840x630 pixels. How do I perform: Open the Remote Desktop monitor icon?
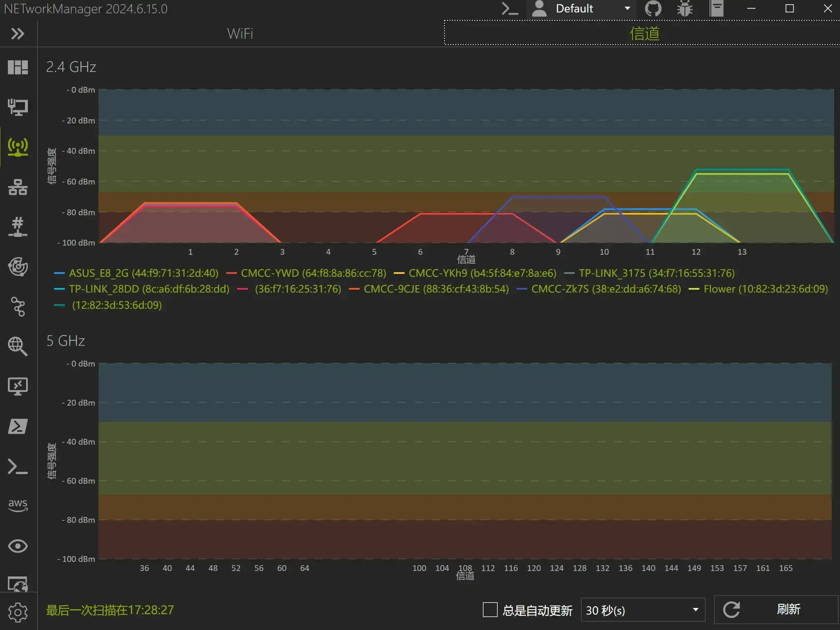pyautogui.click(x=17, y=386)
